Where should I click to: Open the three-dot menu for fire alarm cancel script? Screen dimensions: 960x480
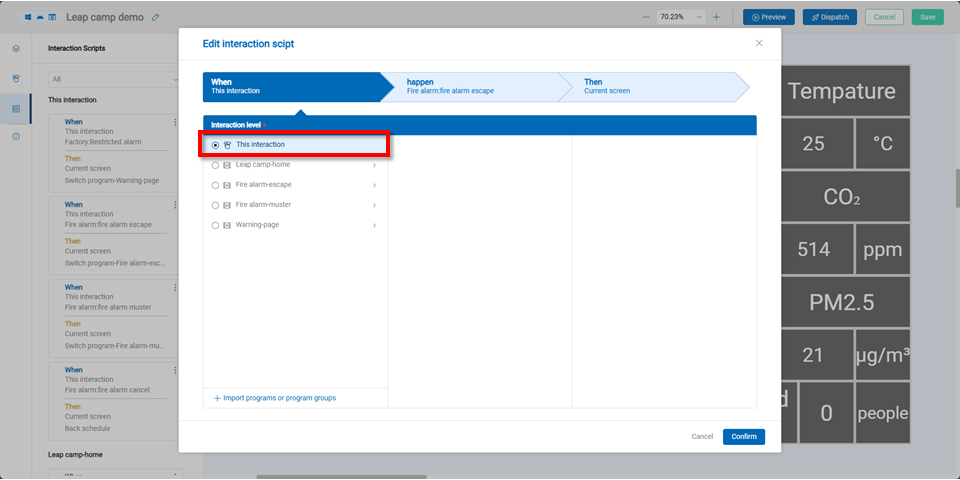click(x=176, y=370)
